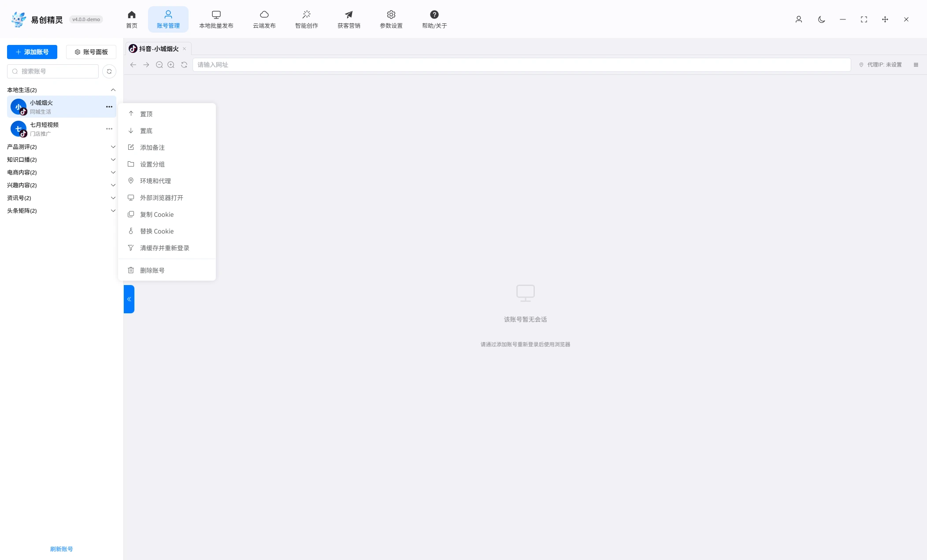Expand the 电商内容(2) group
927x560 pixels.
point(62,172)
